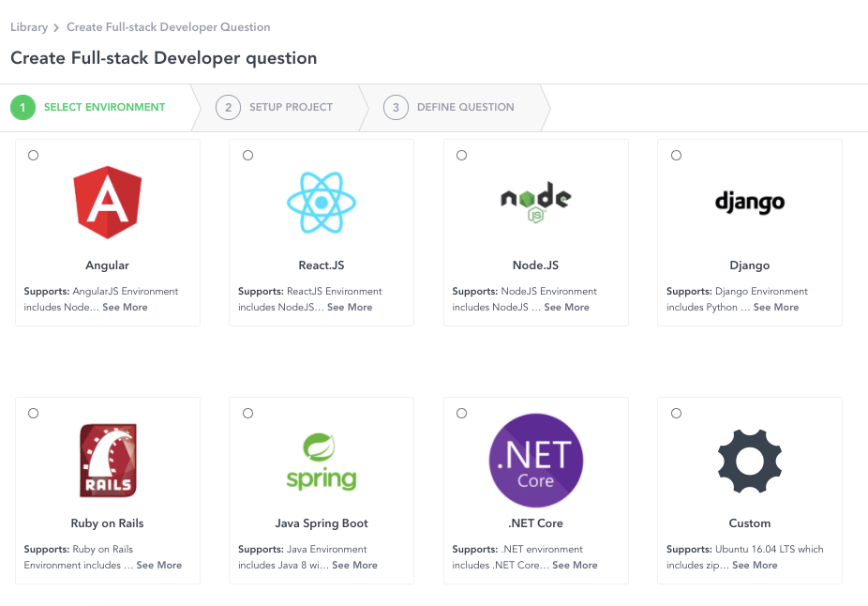Click the Django card title

pos(750,265)
